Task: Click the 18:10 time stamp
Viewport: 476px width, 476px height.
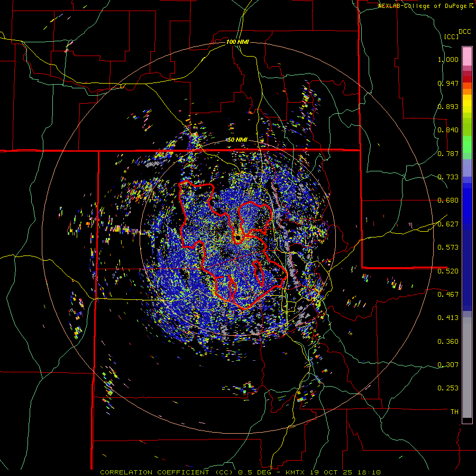Action: pos(369,472)
